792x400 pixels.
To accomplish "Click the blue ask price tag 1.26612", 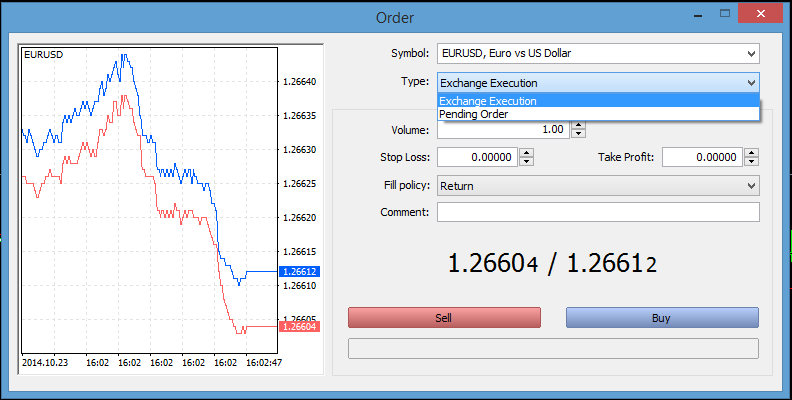I will (299, 272).
